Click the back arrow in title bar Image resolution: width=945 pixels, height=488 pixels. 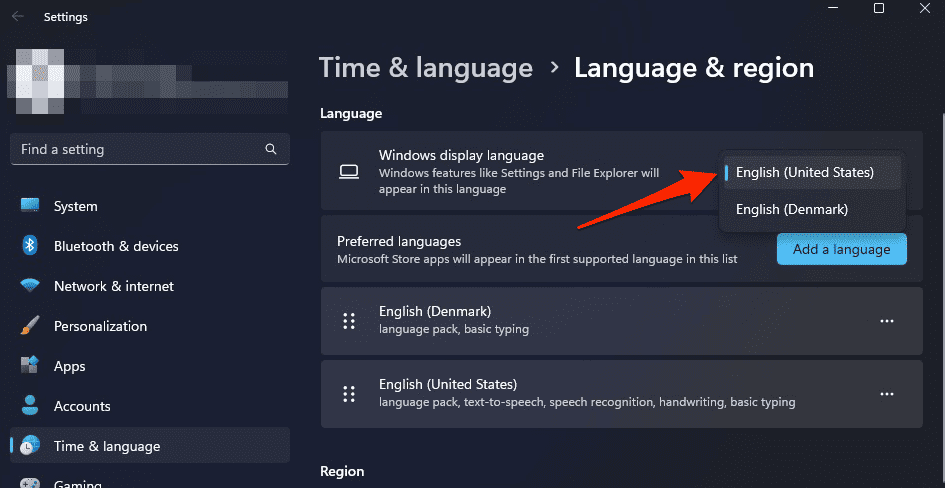coord(18,17)
